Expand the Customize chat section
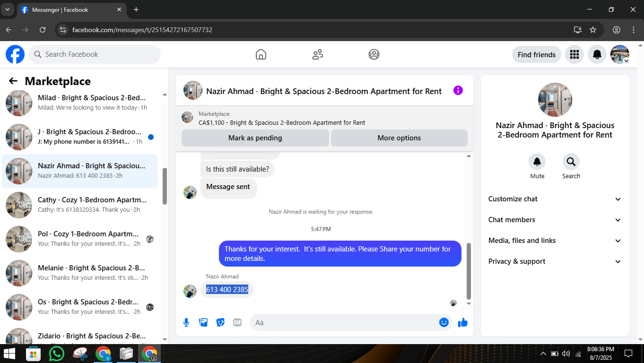644x363 pixels. click(x=555, y=199)
